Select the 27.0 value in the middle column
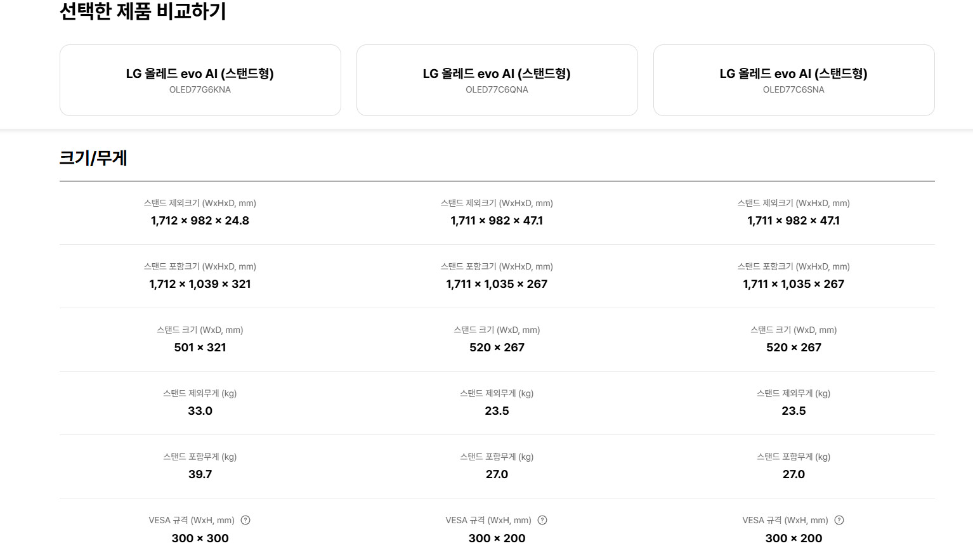 [x=497, y=474]
